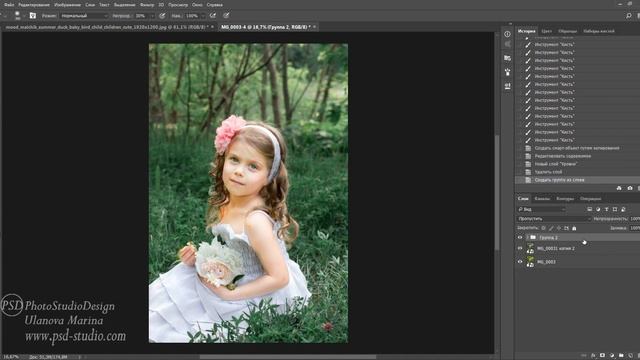Hide the Группа 2 group layer
This screenshot has width=640, height=360.
(520, 237)
